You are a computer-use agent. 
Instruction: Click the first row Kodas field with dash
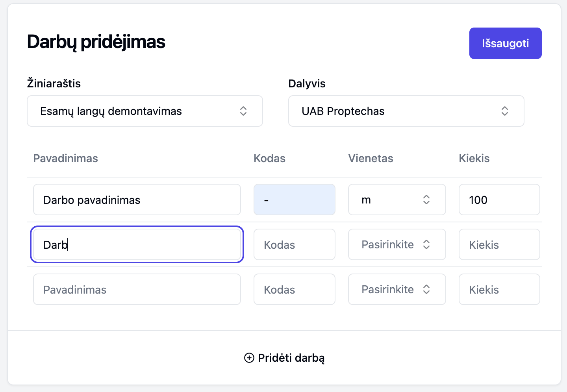pyautogui.click(x=294, y=200)
